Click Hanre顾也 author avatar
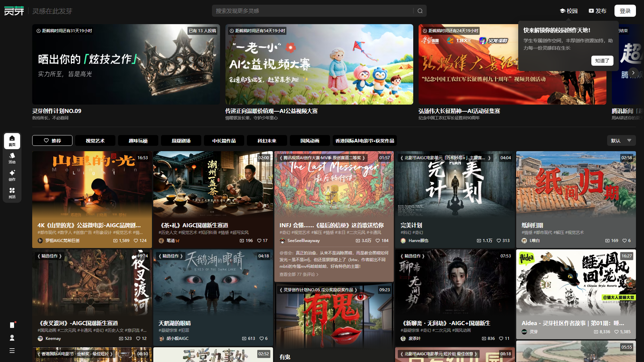Viewport: 644px width, 362px height. (x=403, y=241)
